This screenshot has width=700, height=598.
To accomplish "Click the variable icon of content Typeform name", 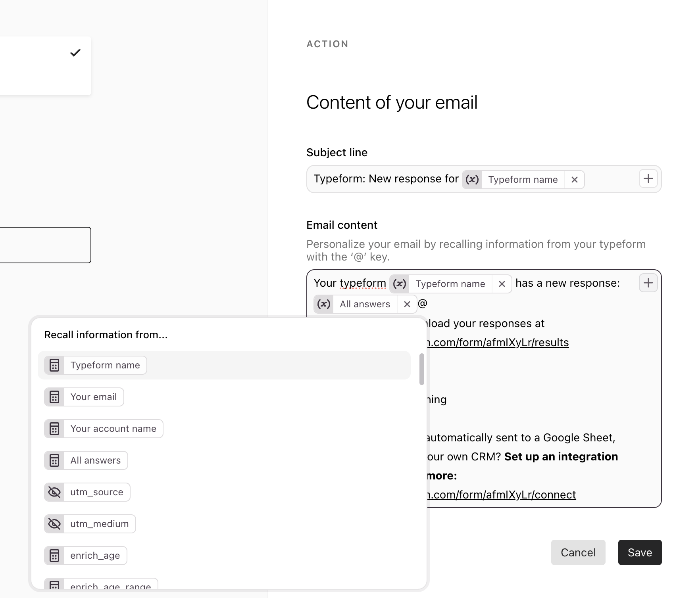I will coord(399,284).
